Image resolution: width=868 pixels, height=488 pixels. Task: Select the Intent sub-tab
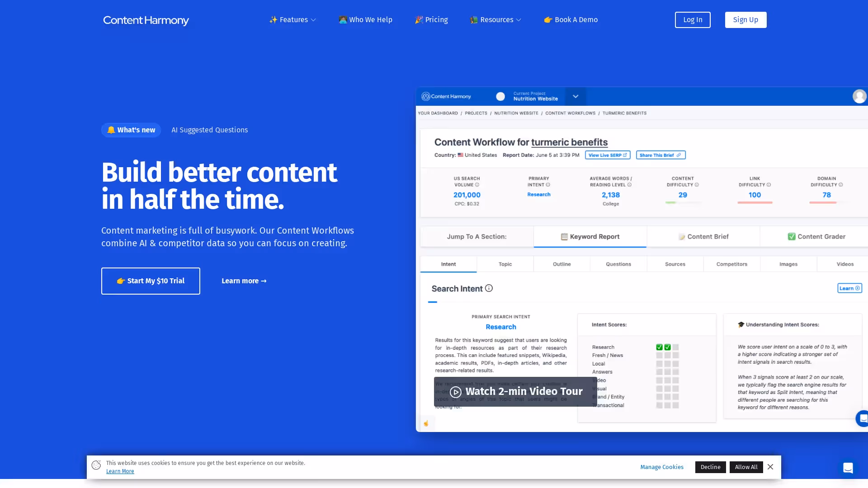448,264
